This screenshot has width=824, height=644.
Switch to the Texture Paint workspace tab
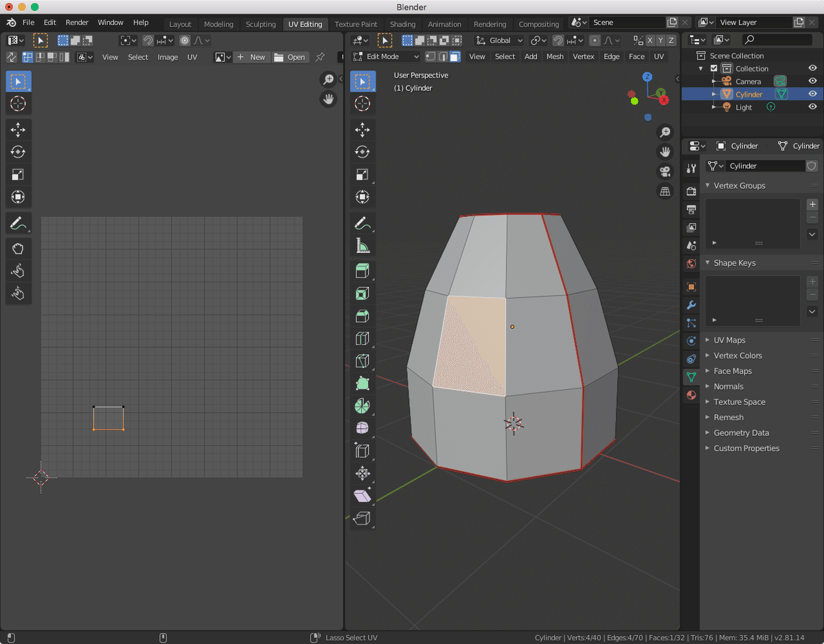[x=356, y=24]
